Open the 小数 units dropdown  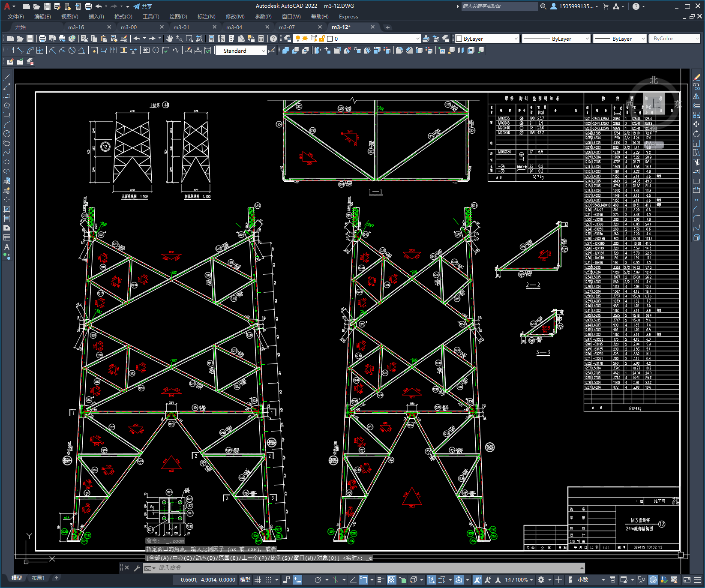pyautogui.click(x=591, y=580)
